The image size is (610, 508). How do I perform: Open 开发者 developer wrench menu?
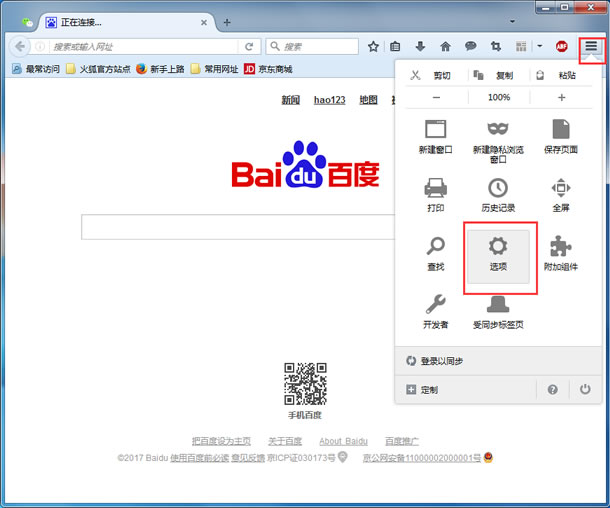click(436, 312)
